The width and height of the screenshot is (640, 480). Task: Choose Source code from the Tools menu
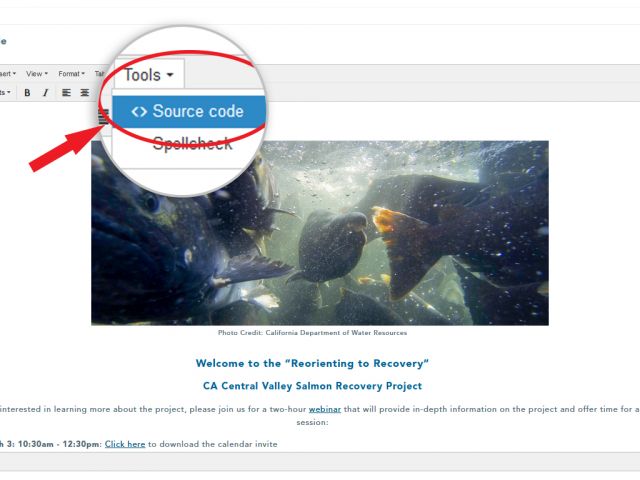click(189, 111)
